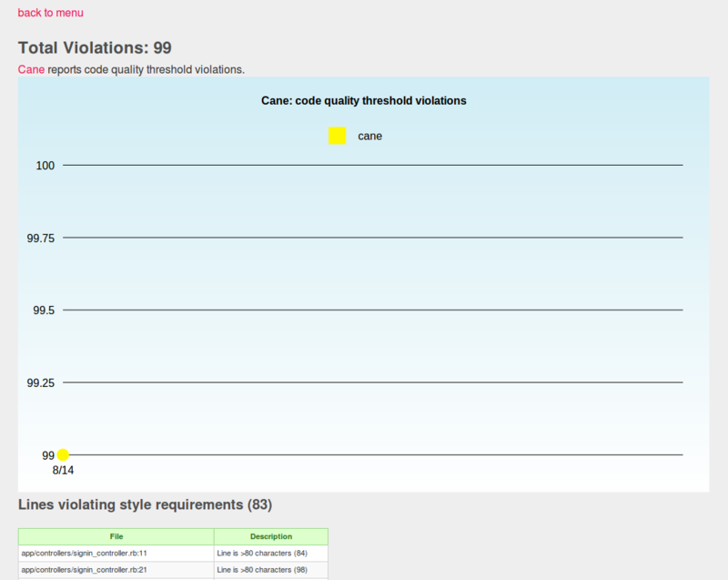Click the chart title 'Cane: code quality threshold violations'
The image size is (728, 580).
[363, 101]
